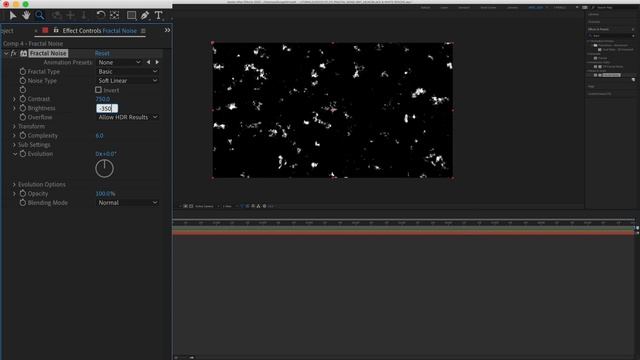Viewport: 640px width, 360px height.
Task: Toggle Overflow stopwatch
Action: [x=23, y=117]
